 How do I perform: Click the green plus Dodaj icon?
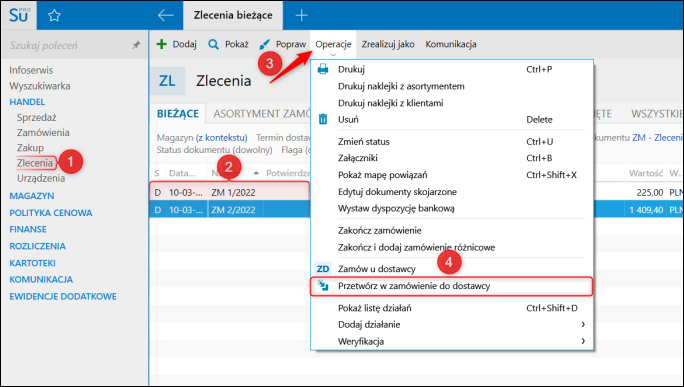(162, 44)
